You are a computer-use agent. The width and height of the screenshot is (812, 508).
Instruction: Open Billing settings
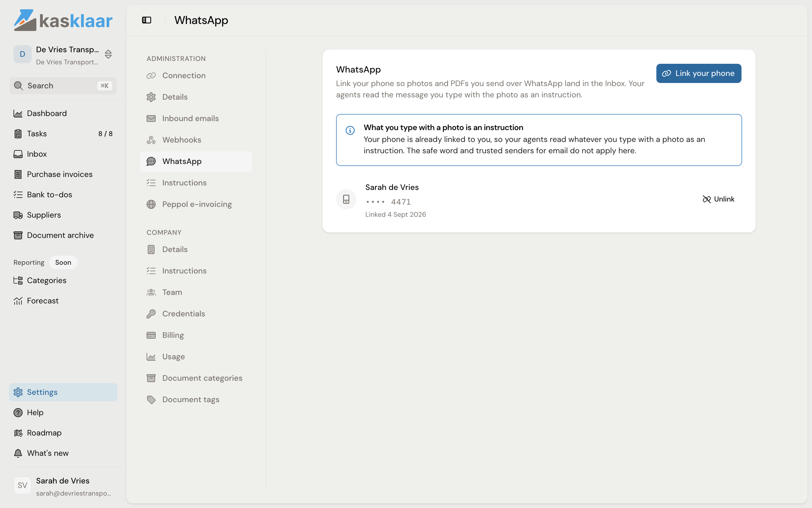(196, 335)
